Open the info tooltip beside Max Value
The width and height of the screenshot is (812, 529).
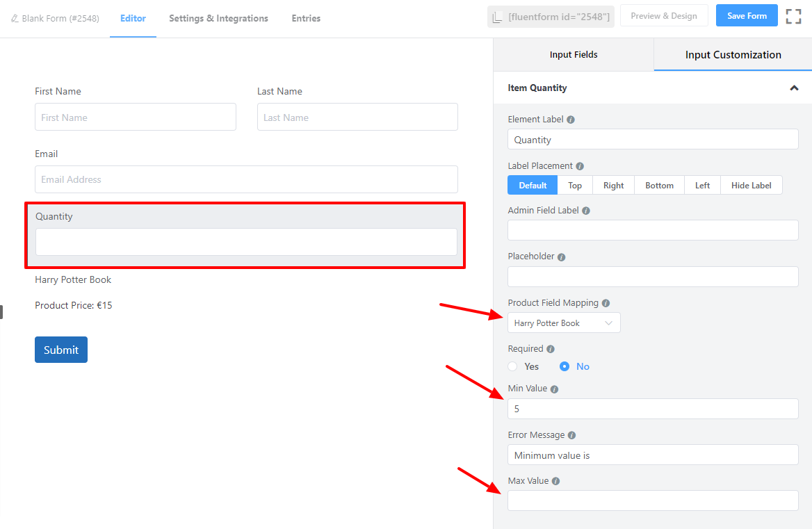(555, 480)
